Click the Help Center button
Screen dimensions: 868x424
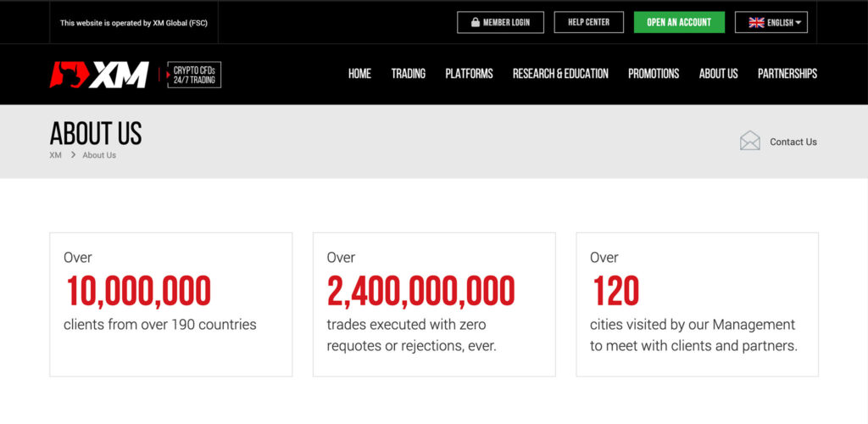click(588, 22)
